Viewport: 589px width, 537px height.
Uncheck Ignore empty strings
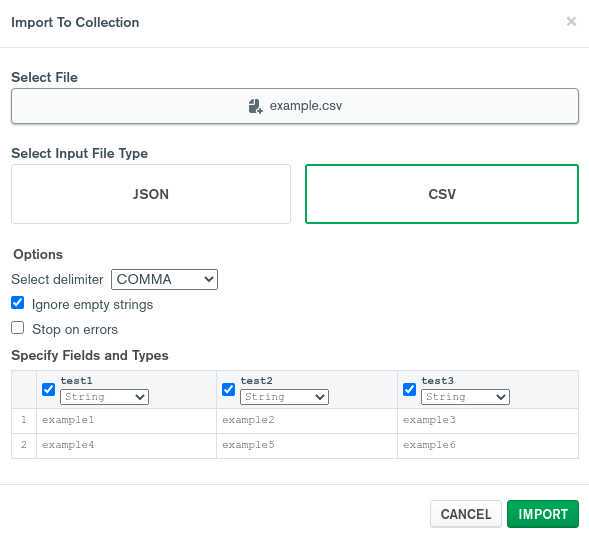[x=18, y=303]
